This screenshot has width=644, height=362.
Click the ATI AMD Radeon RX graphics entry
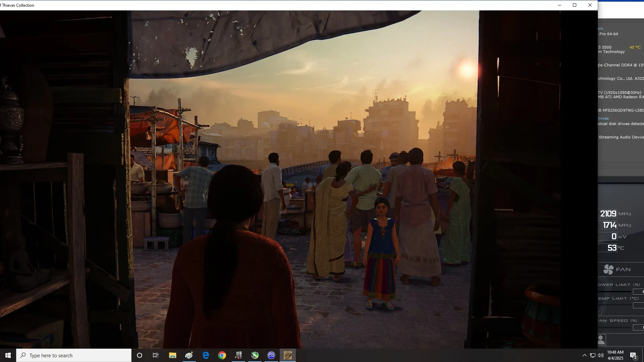pyautogui.click(x=621, y=97)
